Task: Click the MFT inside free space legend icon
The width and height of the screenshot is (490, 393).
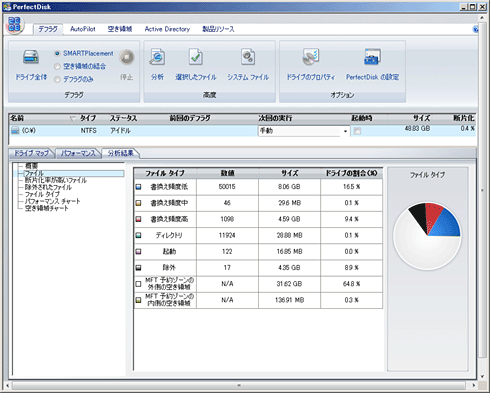Action: tap(139, 300)
